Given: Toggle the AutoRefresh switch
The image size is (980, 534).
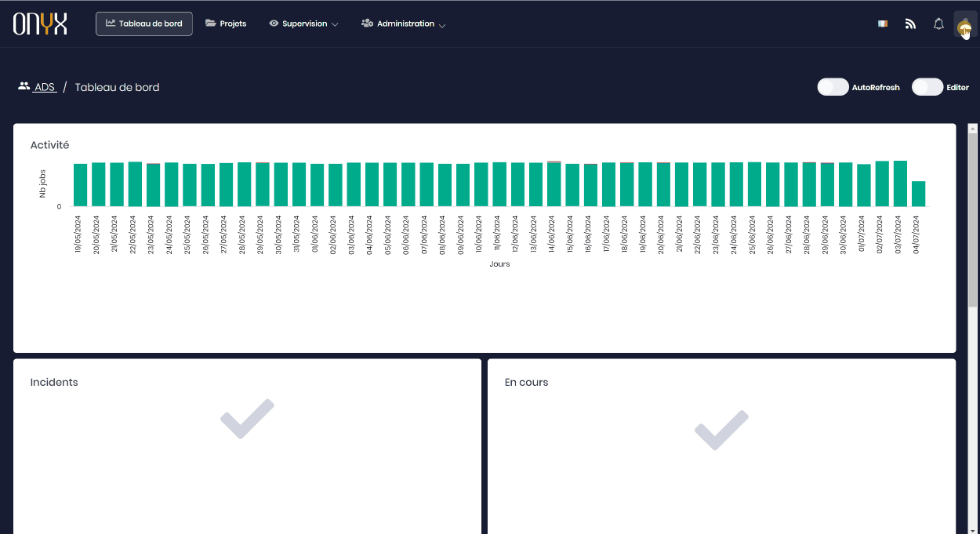Looking at the screenshot, I should click(x=833, y=87).
